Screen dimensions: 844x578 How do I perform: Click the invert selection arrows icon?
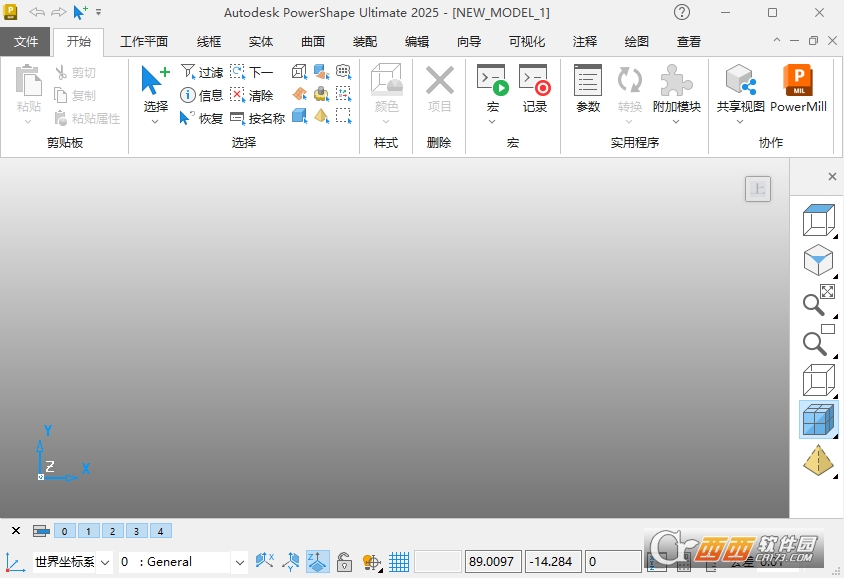click(343, 94)
